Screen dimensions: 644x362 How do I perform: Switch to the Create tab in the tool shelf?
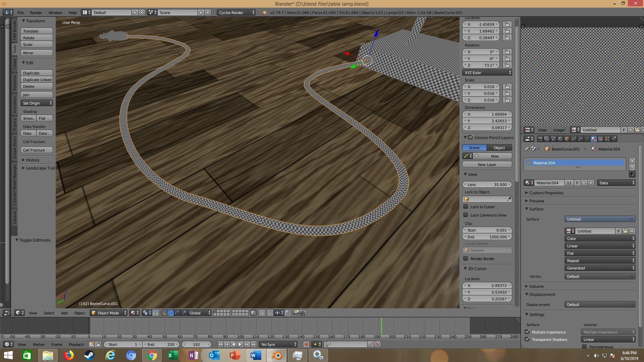pos(15,64)
